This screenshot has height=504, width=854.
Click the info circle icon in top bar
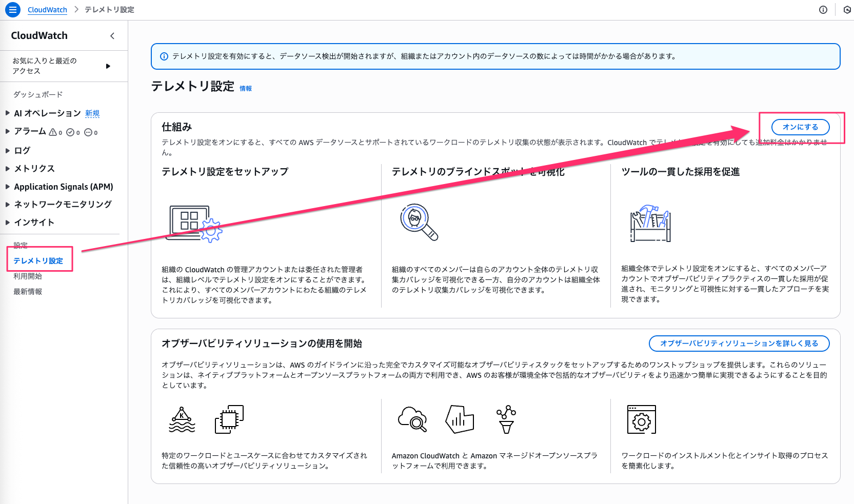(x=823, y=10)
